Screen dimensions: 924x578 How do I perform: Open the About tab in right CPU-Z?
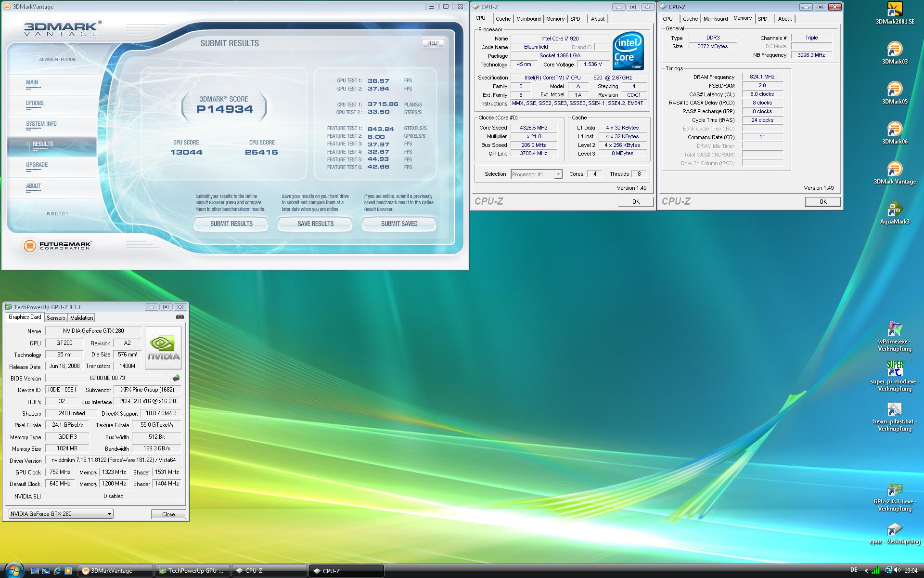coord(784,19)
